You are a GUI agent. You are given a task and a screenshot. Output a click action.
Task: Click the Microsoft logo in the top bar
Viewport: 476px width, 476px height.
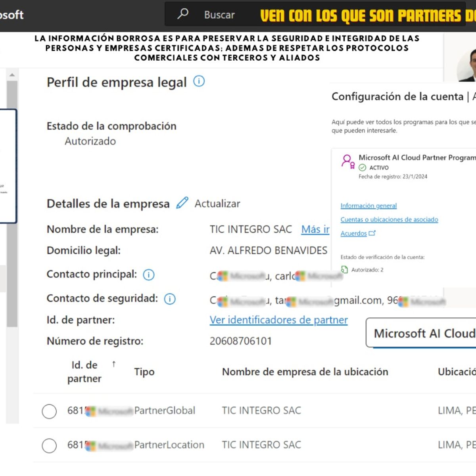(x=12, y=15)
